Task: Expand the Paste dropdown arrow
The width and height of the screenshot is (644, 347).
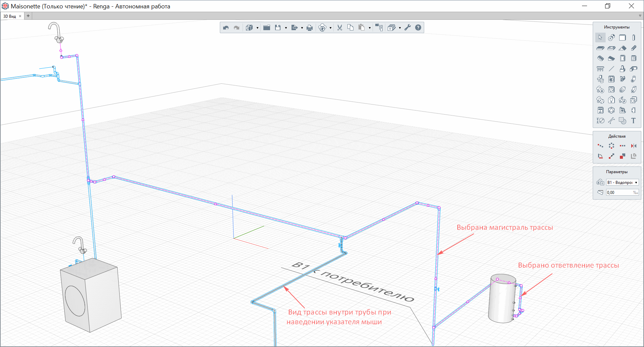Action: tap(370, 28)
